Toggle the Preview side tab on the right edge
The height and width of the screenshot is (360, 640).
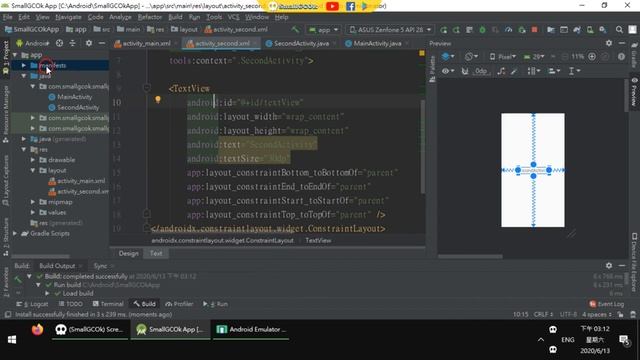634,92
